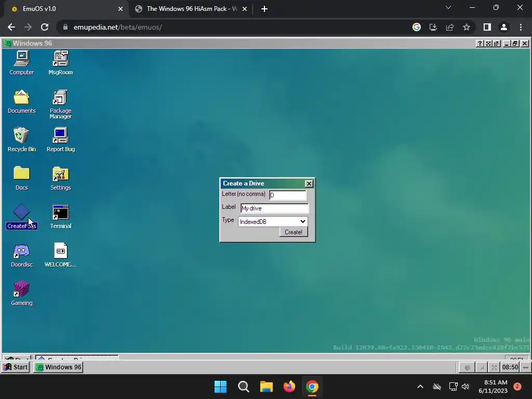Open the Docs folder icon

point(22,178)
